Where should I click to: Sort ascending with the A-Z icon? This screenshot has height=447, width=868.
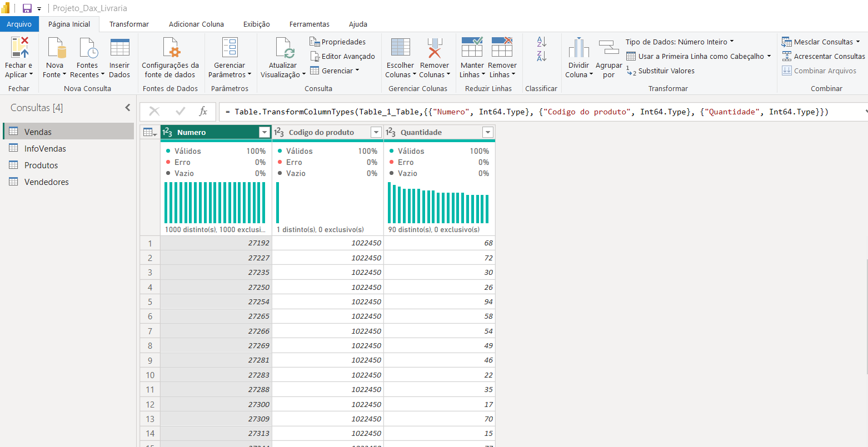(x=541, y=42)
